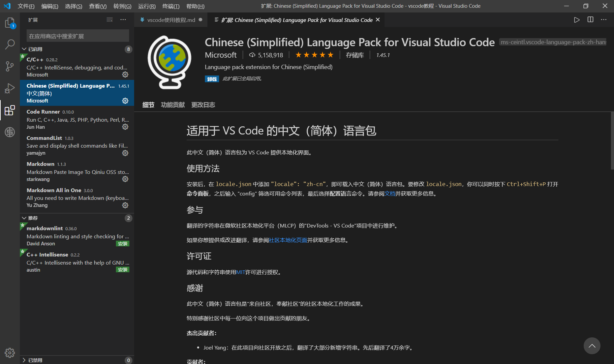The width and height of the screenshot is (614, 364).
Task: Install the markdownlint extension
Action: tap(123, 243)
